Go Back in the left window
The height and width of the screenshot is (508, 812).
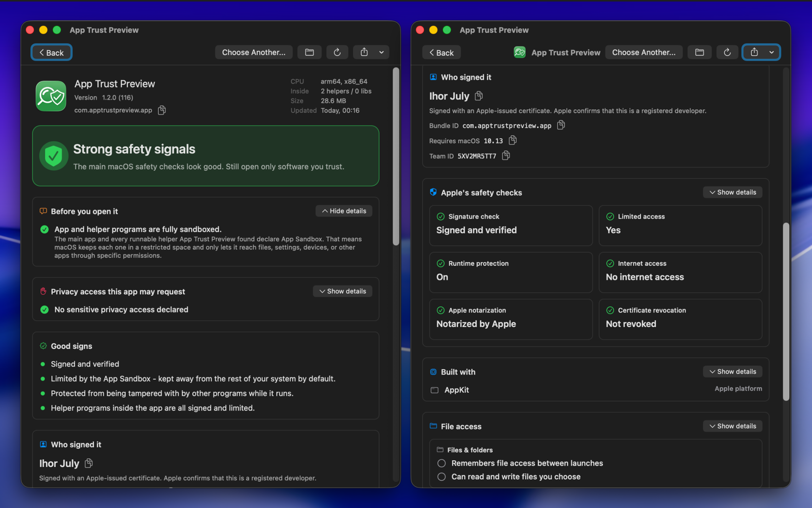tap(51, 52)
